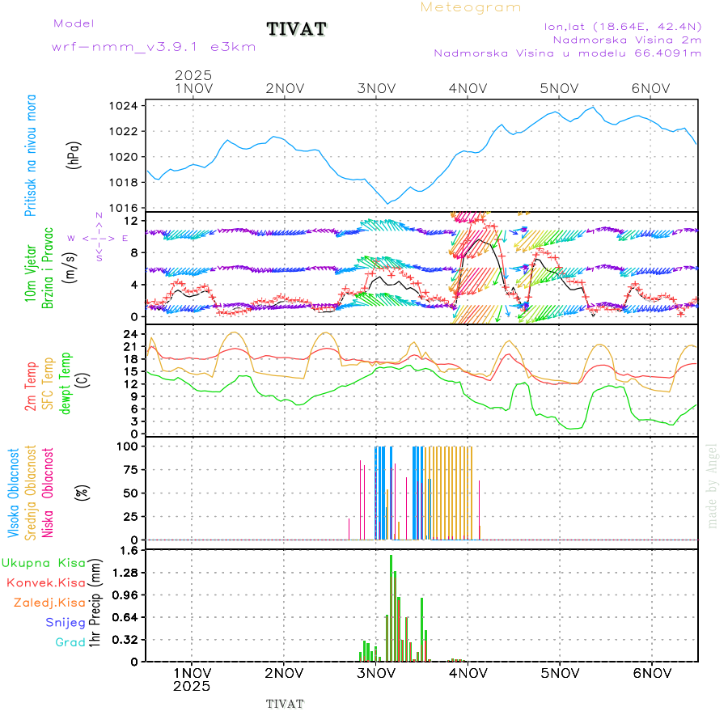Click the lon,lat coordinates text
728x728 pixels.
click(x=623, y=26)
